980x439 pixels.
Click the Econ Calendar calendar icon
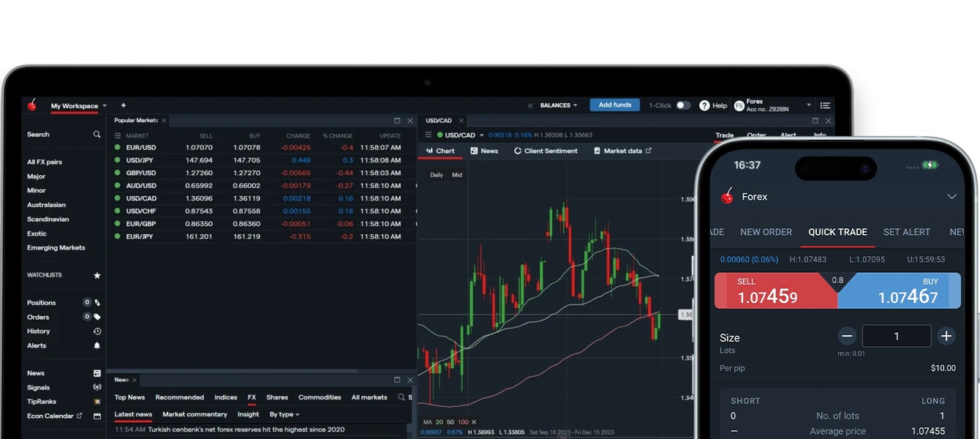coord(97,416)
